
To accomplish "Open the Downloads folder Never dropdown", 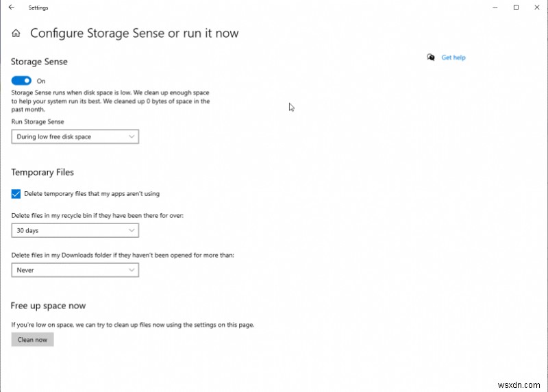I will pos(75,270).
